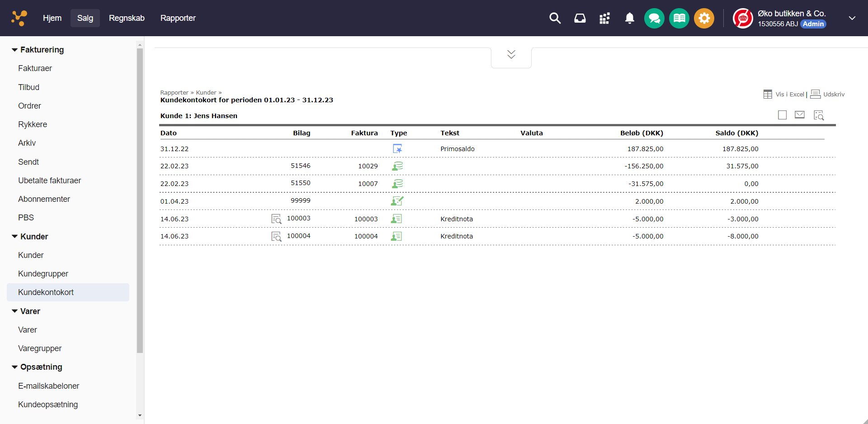The height and width of the screenshot is (424, 868).
Task: Click the sidebar scroll down arrow
Action: [140, 415]
